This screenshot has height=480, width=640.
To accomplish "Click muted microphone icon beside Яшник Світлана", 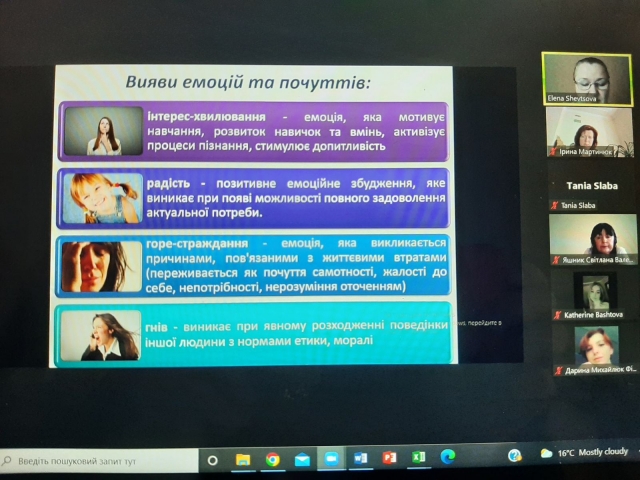I will pyautogui.click(x=556, y=260).
